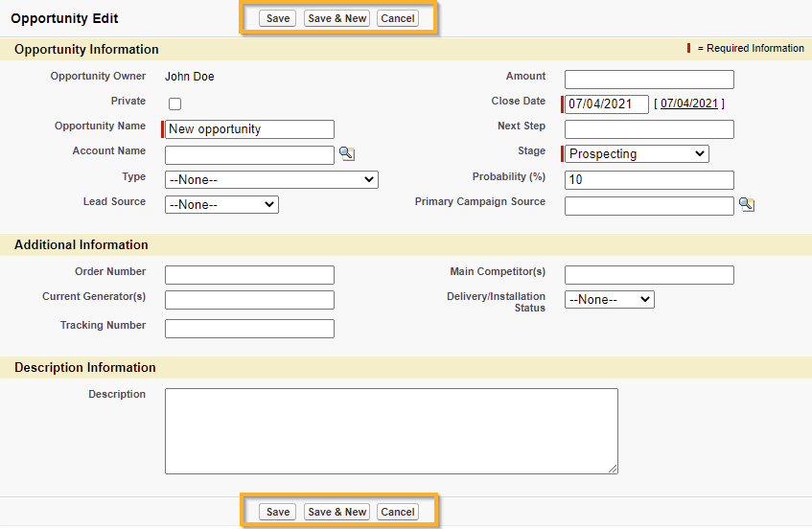Open the Delivery/Installation Status dropdown
Screen dimensions: 812x529
click(609, 300)
